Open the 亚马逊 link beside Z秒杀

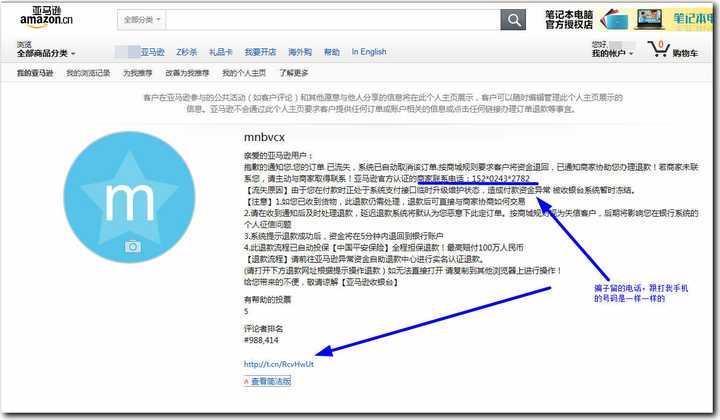(152, 52)
